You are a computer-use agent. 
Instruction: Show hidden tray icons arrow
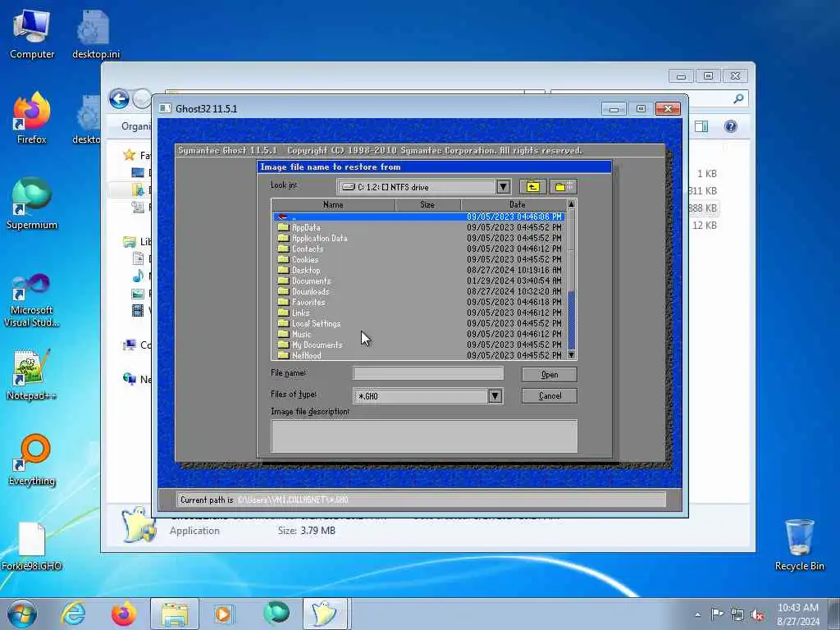pyautogui.click(x=697, y=615)
